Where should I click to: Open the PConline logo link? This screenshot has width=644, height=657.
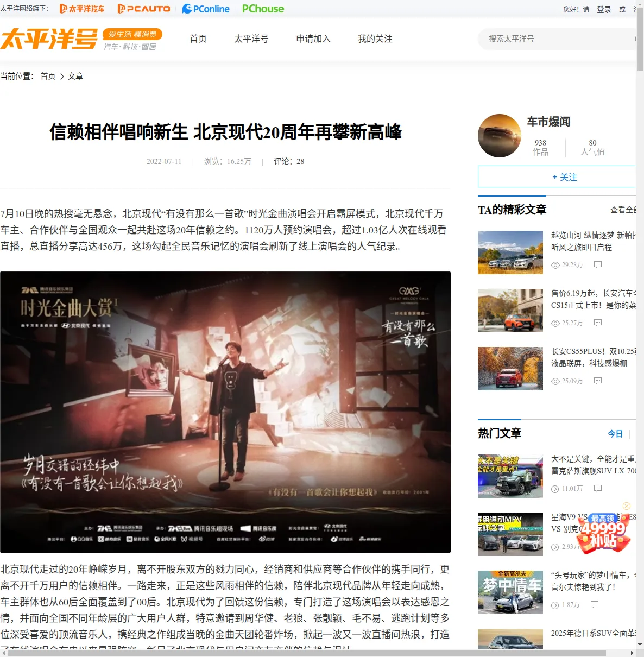[206, 9]
